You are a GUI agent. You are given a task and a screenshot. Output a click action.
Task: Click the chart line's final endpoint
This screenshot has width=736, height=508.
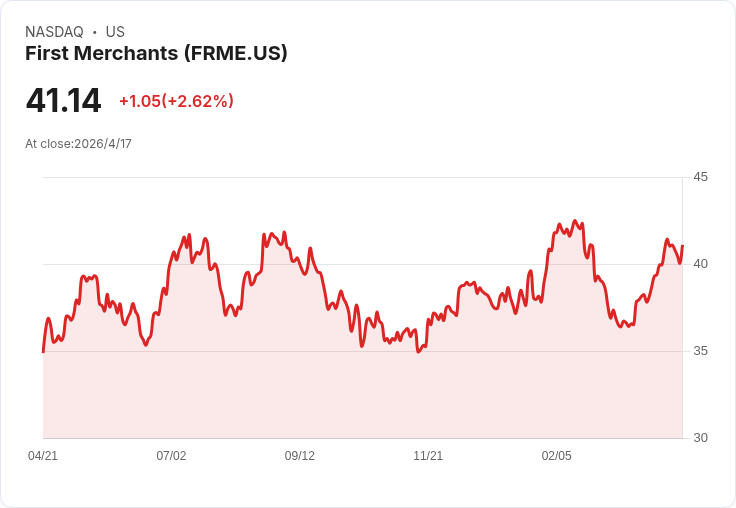point(682,246)
